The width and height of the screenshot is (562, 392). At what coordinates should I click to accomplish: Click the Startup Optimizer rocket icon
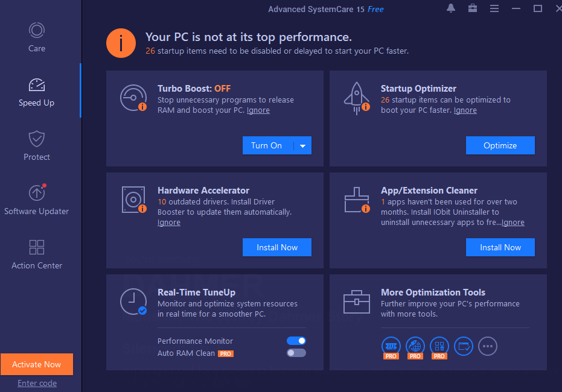coord(357,98)
